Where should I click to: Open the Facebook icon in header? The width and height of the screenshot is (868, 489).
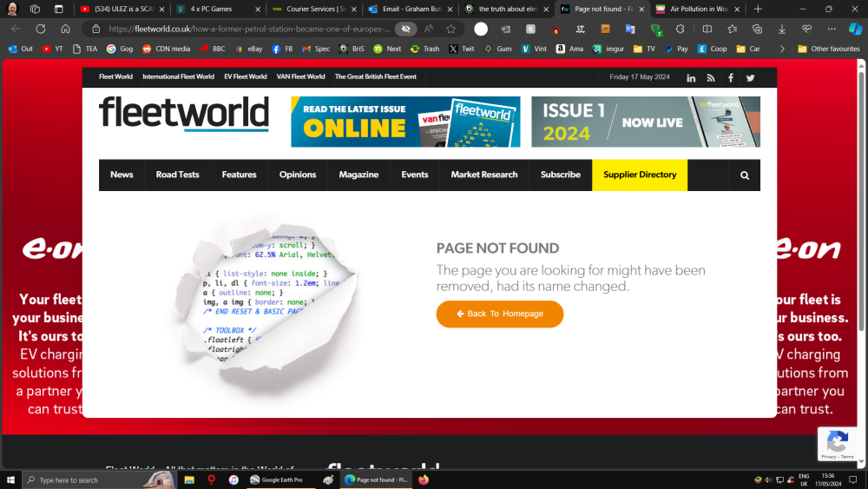[x=731, y=78]
